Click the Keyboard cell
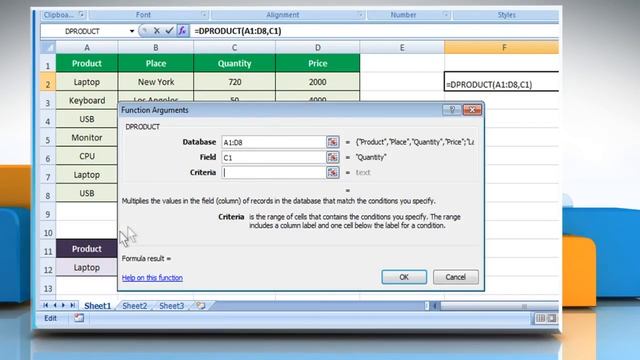This screenshot has height=360, width=640. [x=87, y=100]
